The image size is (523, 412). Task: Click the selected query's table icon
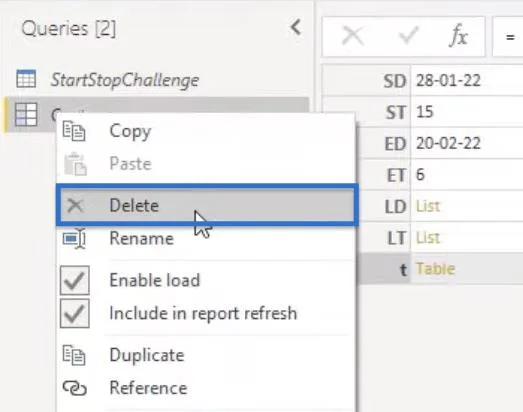(26, 114)
